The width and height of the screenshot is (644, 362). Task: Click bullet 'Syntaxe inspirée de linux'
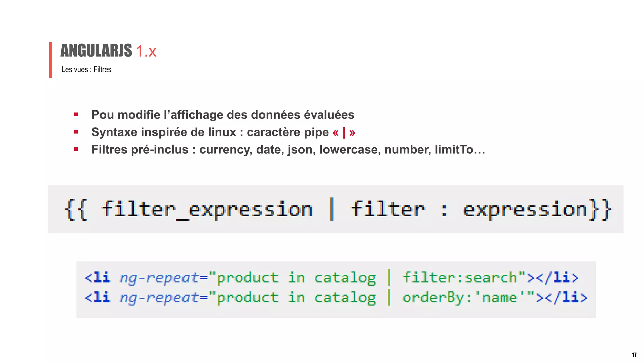(x=223, y=132)
